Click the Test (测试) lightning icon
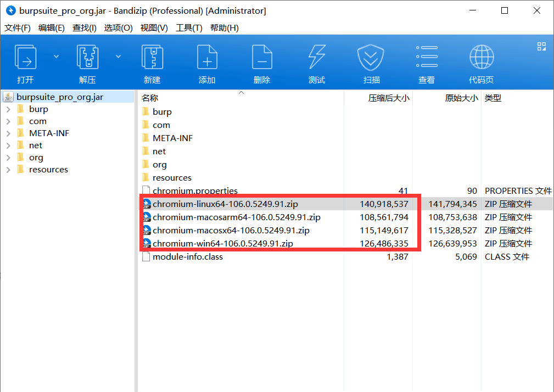 [317, 57]
